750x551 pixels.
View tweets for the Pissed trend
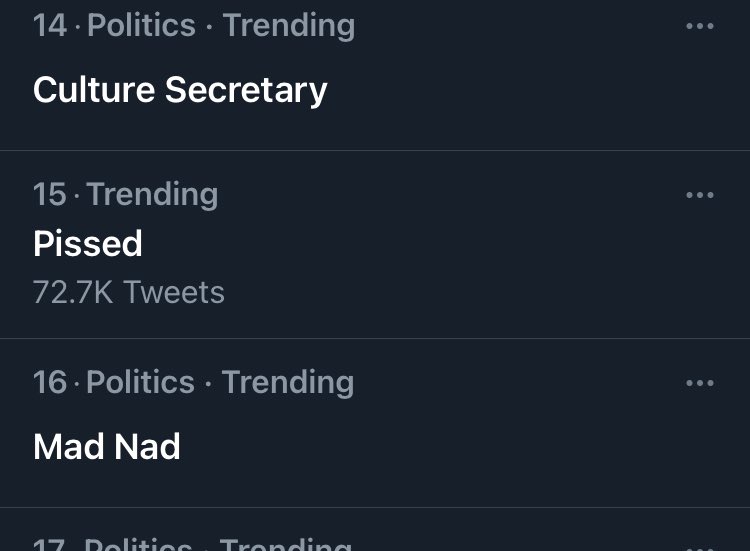88,243
